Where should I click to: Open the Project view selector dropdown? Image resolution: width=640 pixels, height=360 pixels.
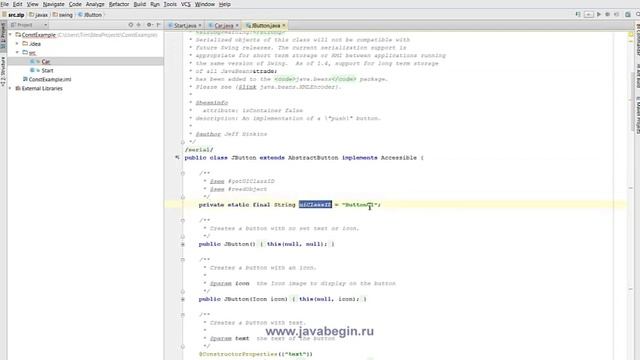pos(29,25)
